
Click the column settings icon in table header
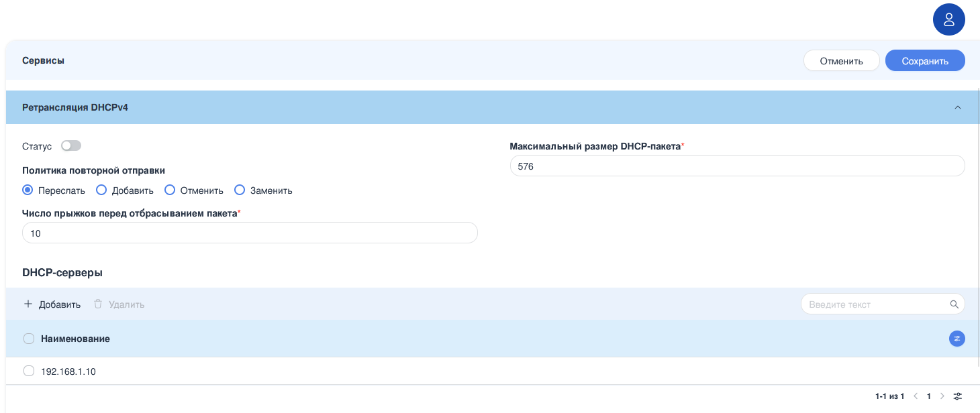(957, 339)
